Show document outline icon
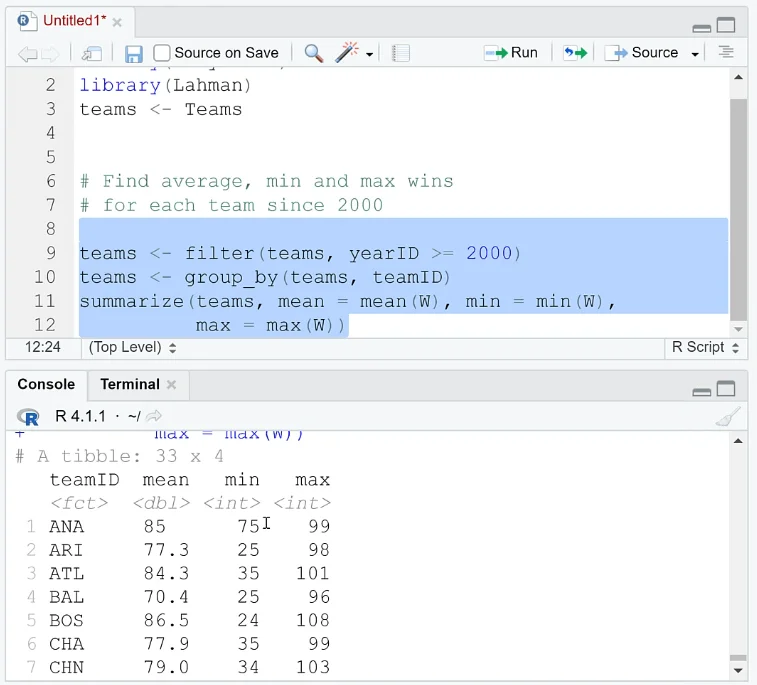The height and width of the screenshot is (685, 757). tap(726, 52)
